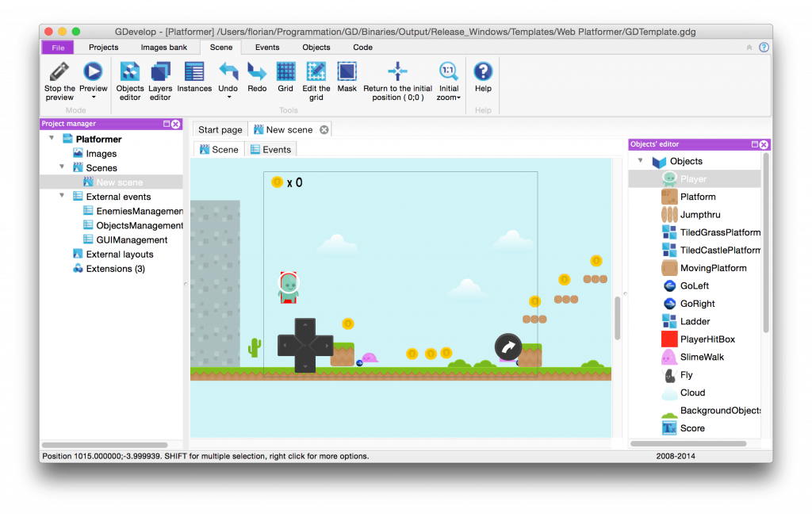Open the Preview dropdown arrow
This screenshot has width=812, height=517.
click(94, 98)
